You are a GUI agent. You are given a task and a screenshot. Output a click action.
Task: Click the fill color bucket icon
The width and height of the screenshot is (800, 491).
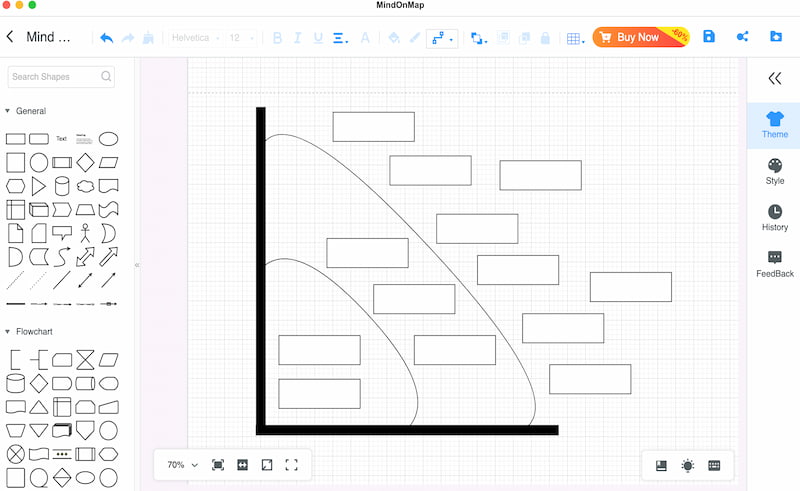[393, 38]
